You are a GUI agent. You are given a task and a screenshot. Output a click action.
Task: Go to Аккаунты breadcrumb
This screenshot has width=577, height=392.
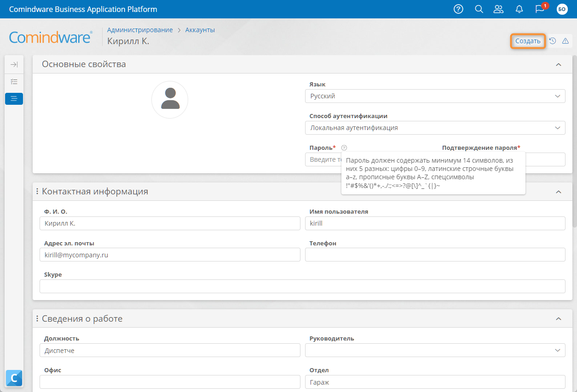pos(200,30)
